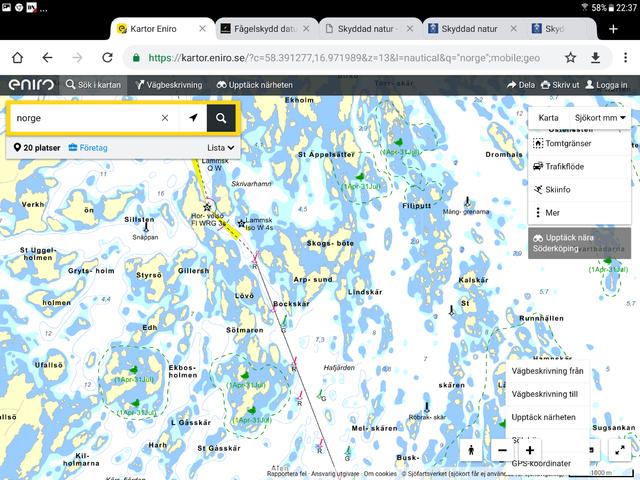Open the Sjökort mm layer dropdown

click(x=600, y=118)
